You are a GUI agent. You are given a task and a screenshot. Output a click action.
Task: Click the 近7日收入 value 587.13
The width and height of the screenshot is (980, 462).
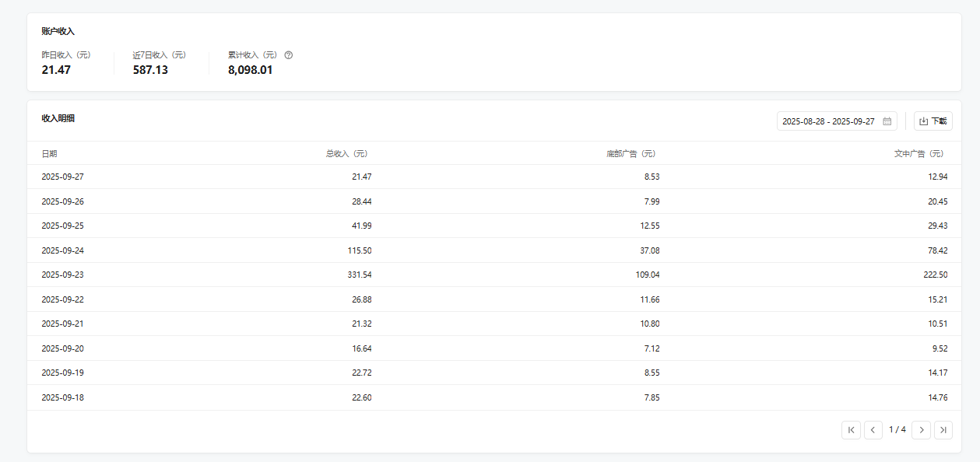pos(150,70)
